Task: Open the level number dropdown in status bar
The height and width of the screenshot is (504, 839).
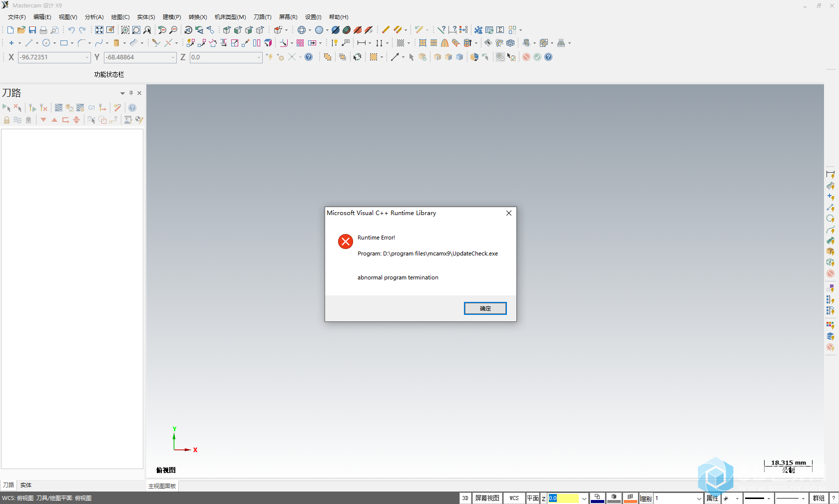Action: tap(699, 499)
